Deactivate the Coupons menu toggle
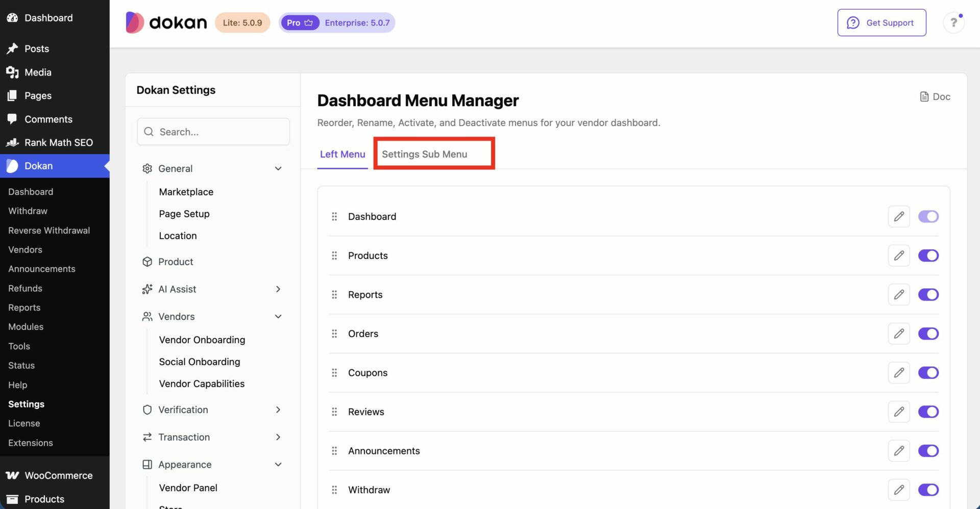 pos(928,373)
